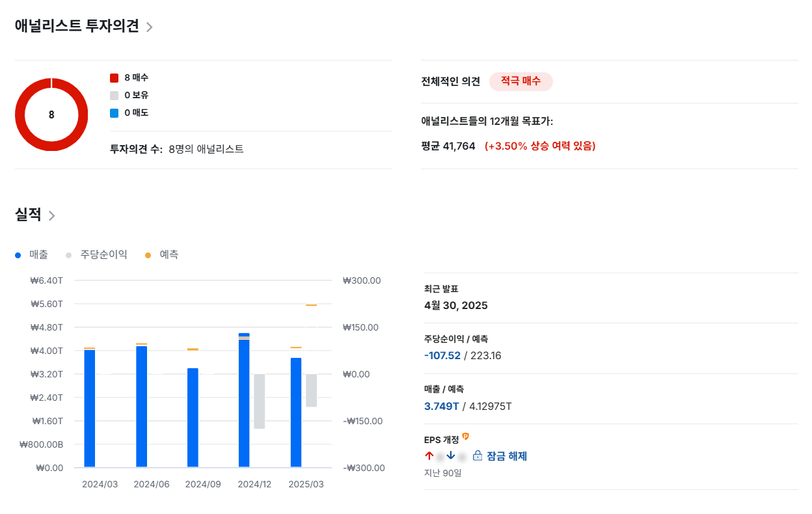Expand 애널리스트 투자의견 section via its chevron
The height and width of the screenshot is (514, 812).
(150, 27)
